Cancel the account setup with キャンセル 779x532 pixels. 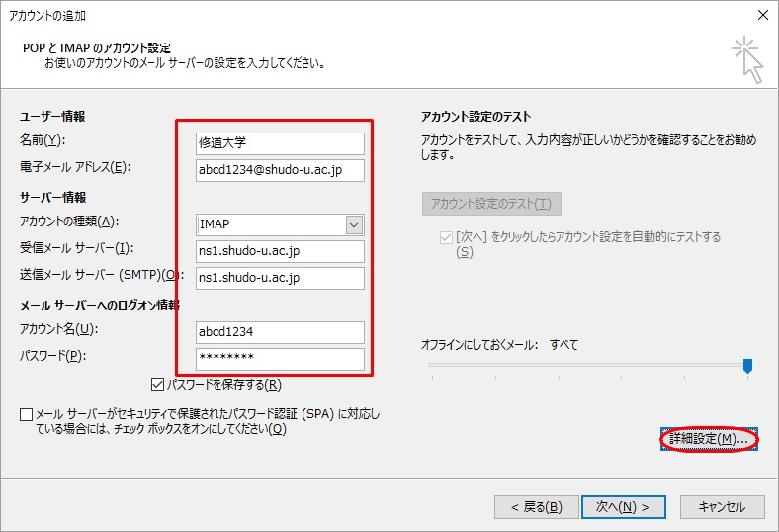pos(722,507)
